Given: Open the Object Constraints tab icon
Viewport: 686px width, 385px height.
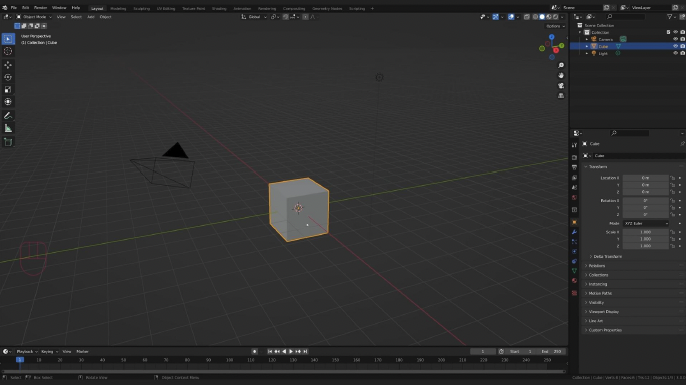Looking at the screenshot, I should [574, 261].
